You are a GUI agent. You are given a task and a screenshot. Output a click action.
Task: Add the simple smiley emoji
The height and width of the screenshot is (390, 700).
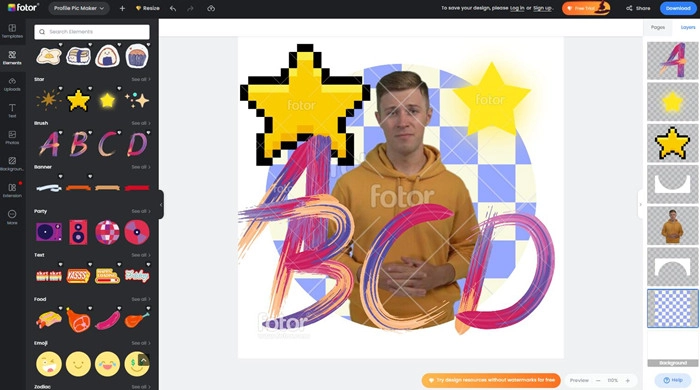coord(78,364)
